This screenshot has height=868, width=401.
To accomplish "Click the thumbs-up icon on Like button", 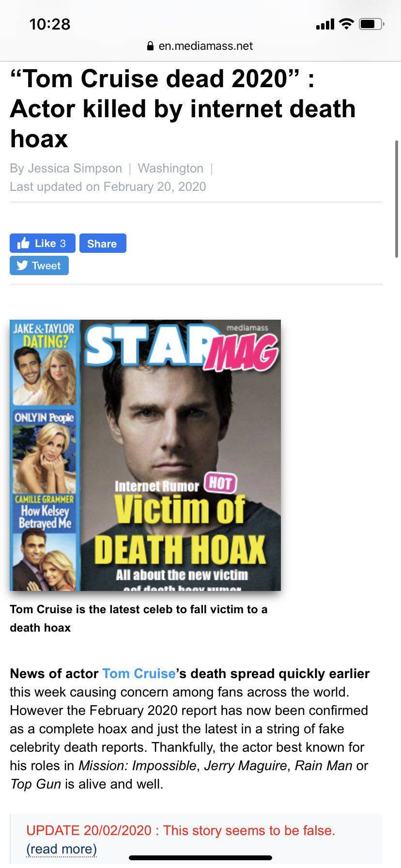I will tap(23, 243).
